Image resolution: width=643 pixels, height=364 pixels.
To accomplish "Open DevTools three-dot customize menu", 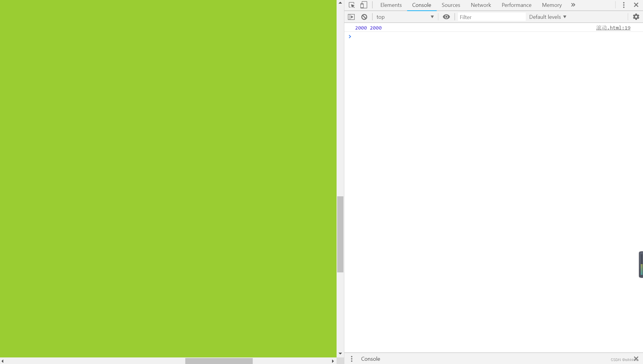I will tap(624, 5).
